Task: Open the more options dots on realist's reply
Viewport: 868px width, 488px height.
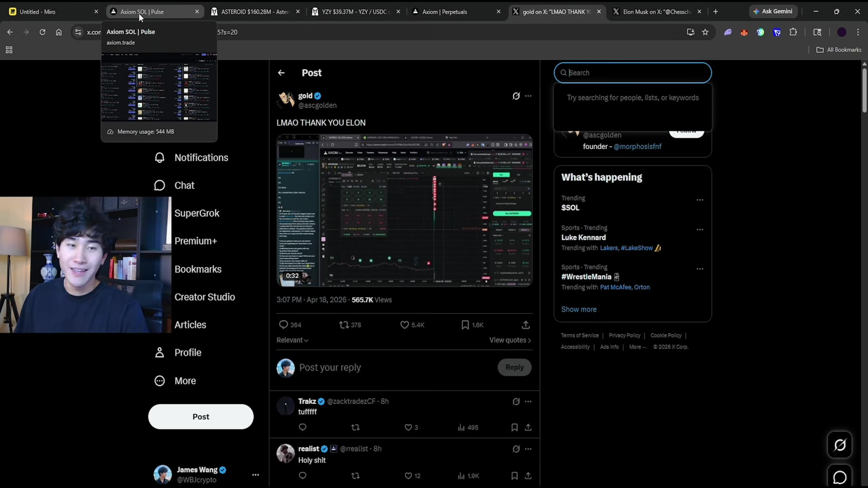Action: (x=528, y=449)
